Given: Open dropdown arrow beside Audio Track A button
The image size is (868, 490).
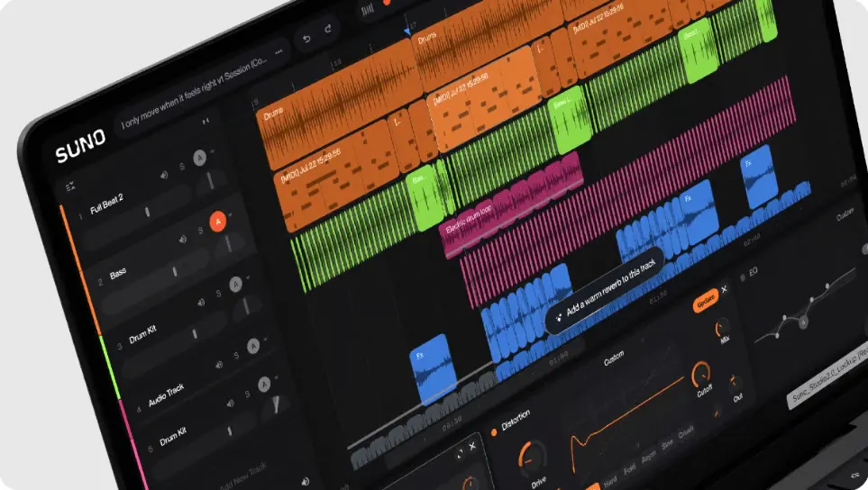Looking at the screenshot, I should (265, 339).
